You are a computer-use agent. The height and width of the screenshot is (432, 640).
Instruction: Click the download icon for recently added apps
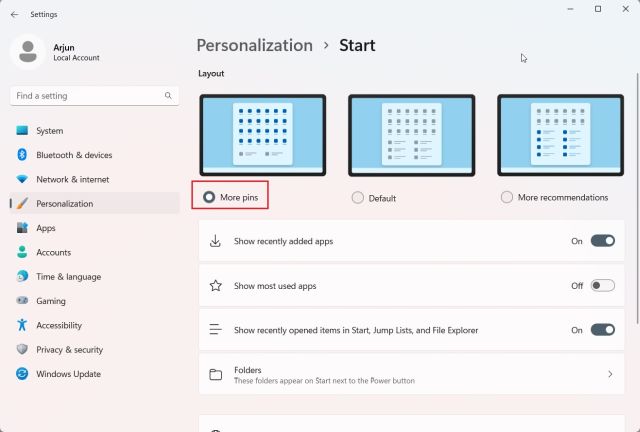[x=215, y=241]
